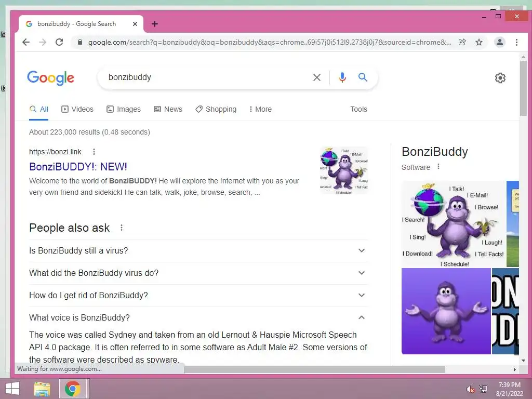This screenshot has height=399, width=532.
Task: Open the small Bonzi thumbnail beside the result
Action: (x=344, y=170)
